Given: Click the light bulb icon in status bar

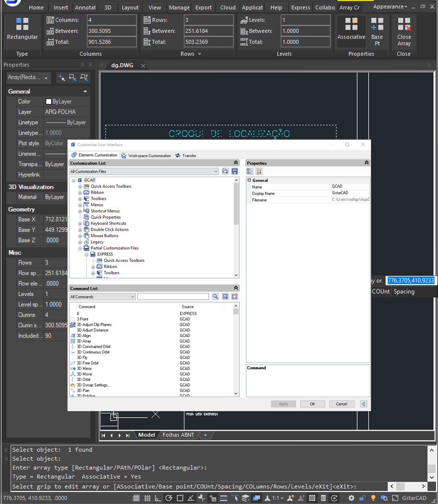Looking at the screenshot, I should click(x=373, y=498).
